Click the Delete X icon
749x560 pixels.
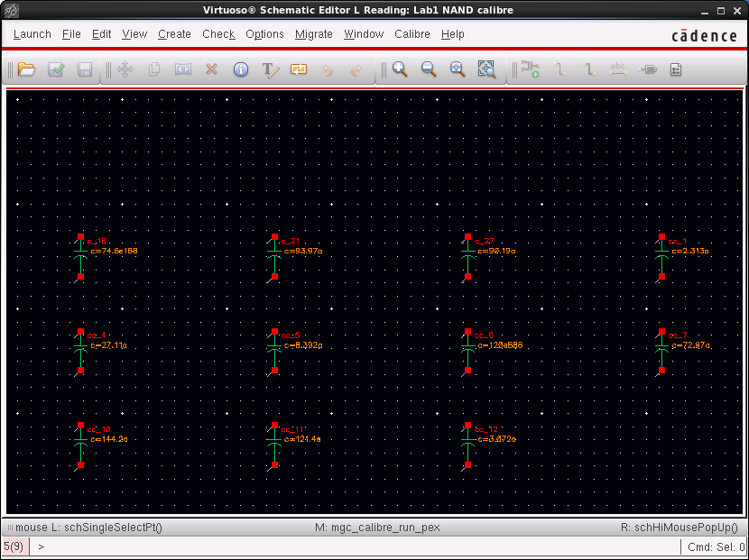coord(211,69)
